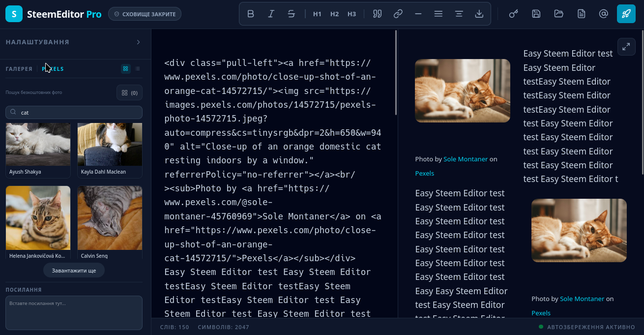Screen dimensions: 644x335
Task: Open second 'Sole Montaner' link in preview
Action: tap(582, 299)
